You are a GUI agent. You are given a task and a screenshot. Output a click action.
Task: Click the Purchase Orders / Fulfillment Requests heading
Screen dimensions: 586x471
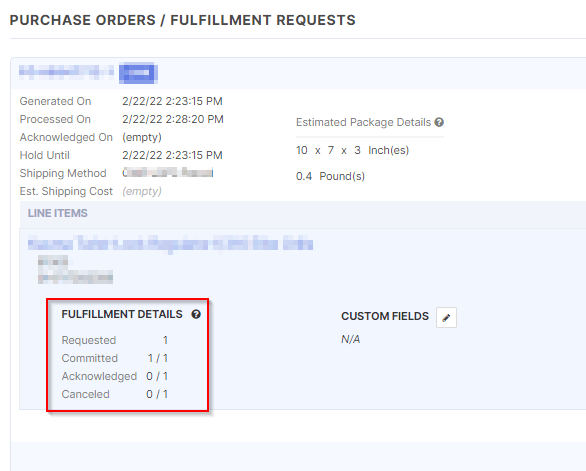click(x=183, y=20)
